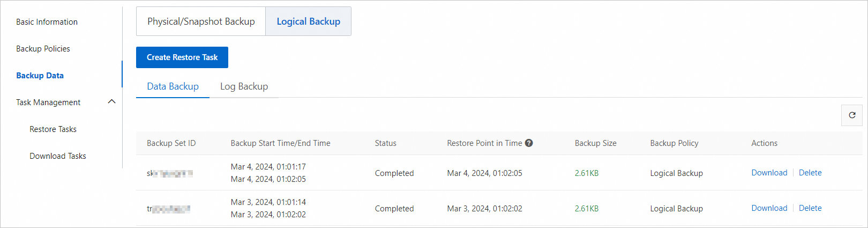
Task: Click the Backup Size column header
Action: pos(595,143)
